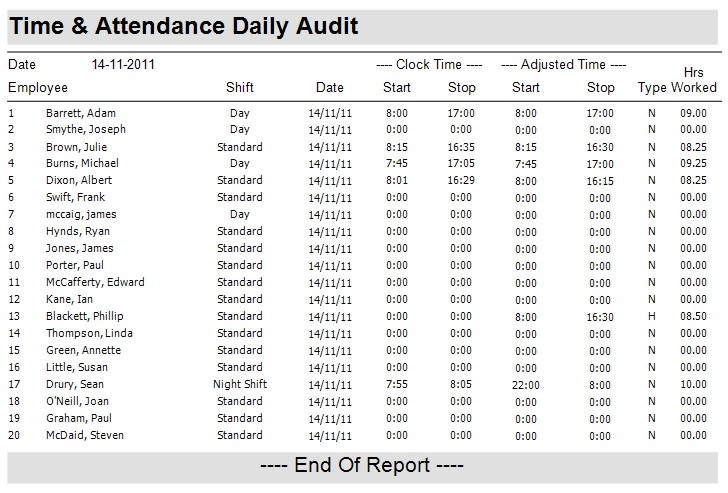The height and width of the screenshot is (493, 728).
Task: Click Night Shift in Drury, Sean's row
Action: click(240, 385)
